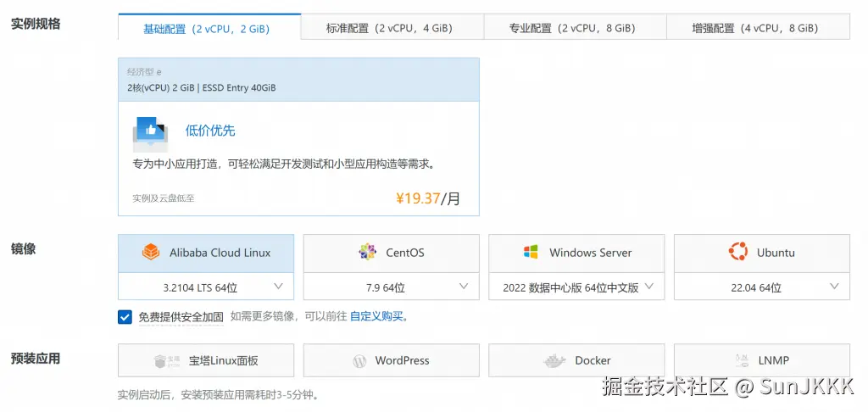This screenshot has width=868, height=412.
Task: Click the 预装应用 section label
Action: 36,359
